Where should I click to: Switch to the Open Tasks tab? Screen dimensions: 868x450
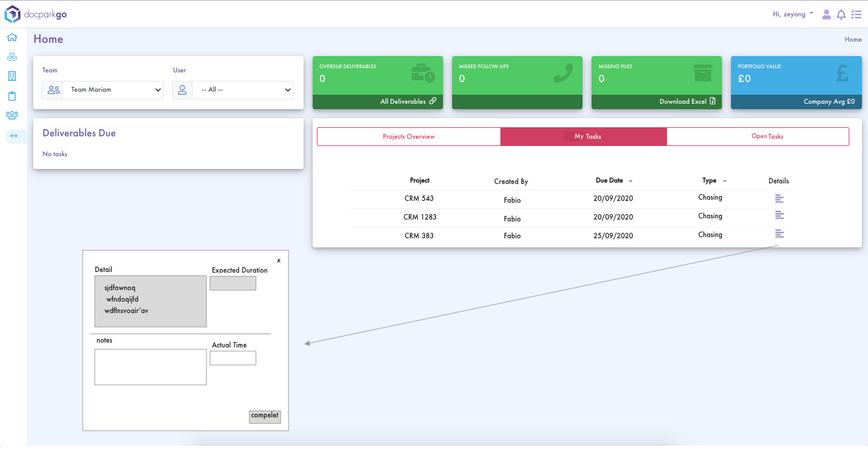(767, 136)
